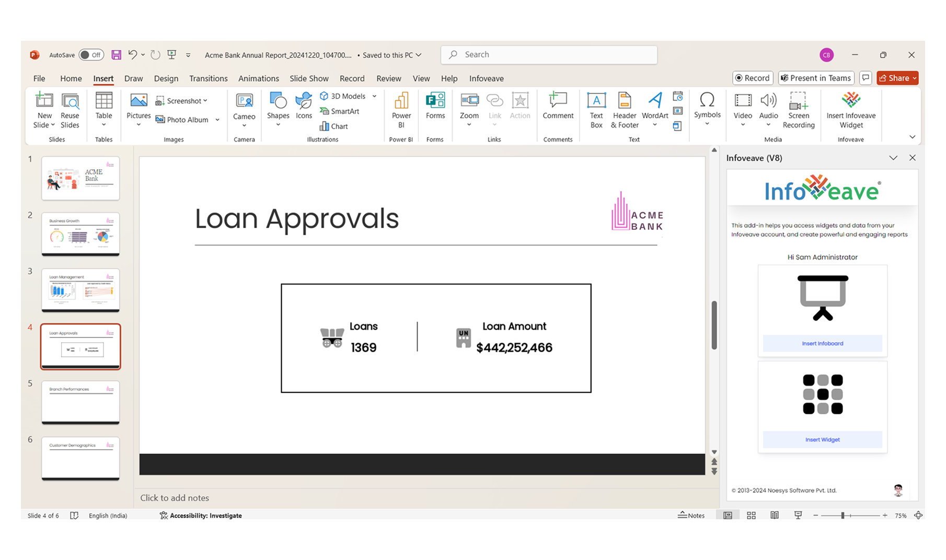Click the zoom slider handle
The width and height of the screenshot is (946, 560).
843,516
